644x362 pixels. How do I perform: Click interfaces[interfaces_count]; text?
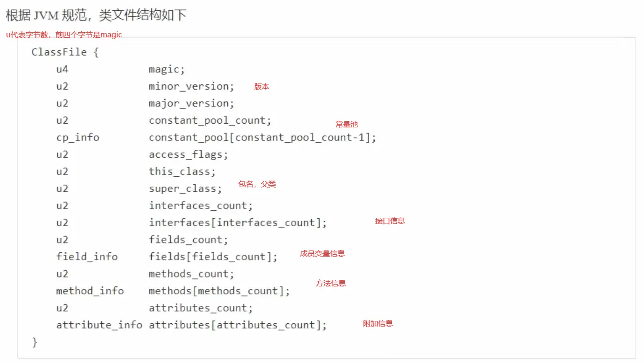pyautogui.click(x=238, y=223)
